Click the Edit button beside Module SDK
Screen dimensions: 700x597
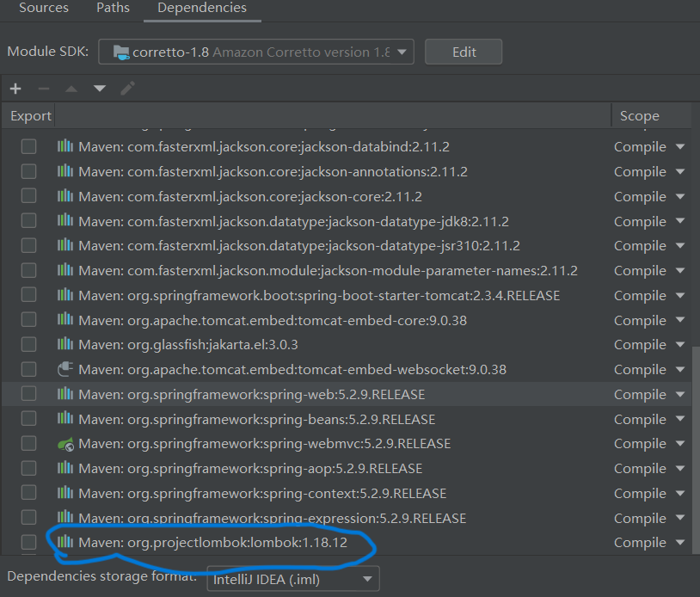(464, 52)
